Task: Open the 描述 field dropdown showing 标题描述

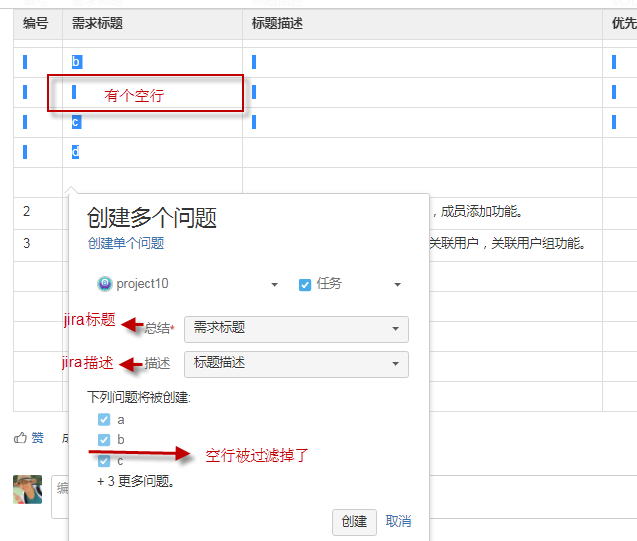Action: coord(296,364)
